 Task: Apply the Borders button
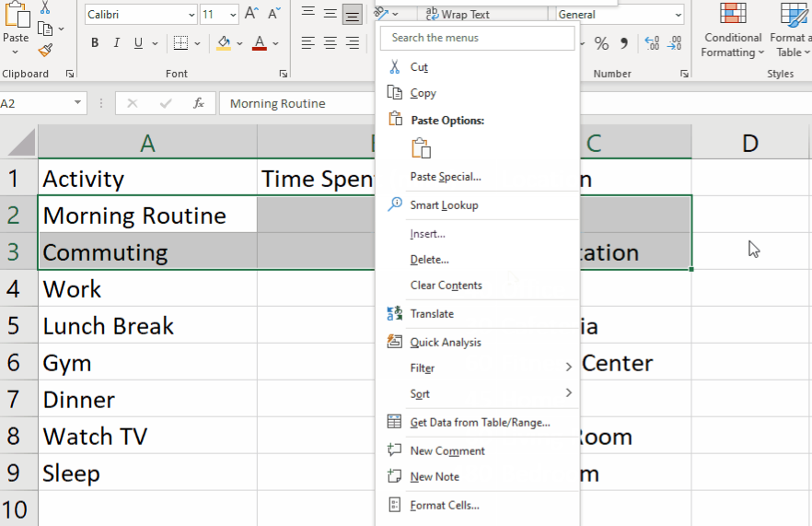point(180,43)
